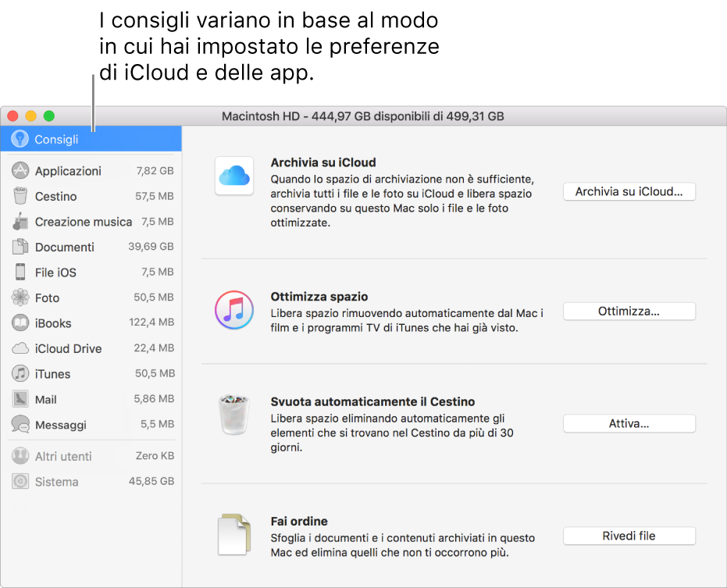
Task: Click the 50,5 MB size for iTunes
Action: (155, 373)
